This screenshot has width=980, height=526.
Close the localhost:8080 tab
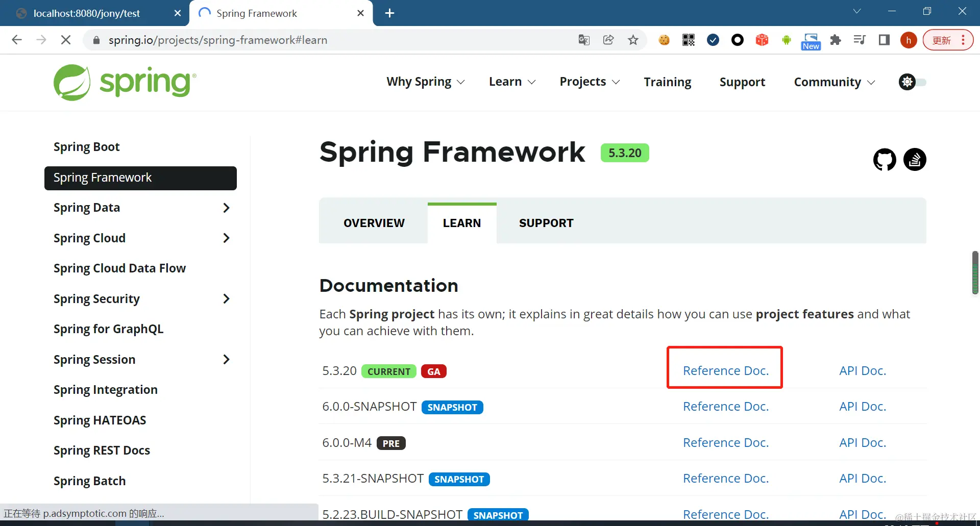(178, 13)
